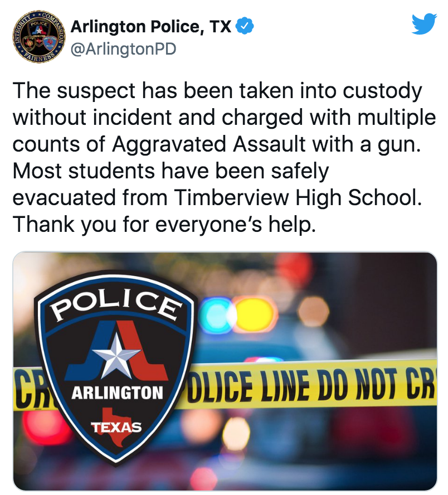Screen dimensions: 448x495
Task: Click the Most students have been safely line
Action: [x=171, y=171]
